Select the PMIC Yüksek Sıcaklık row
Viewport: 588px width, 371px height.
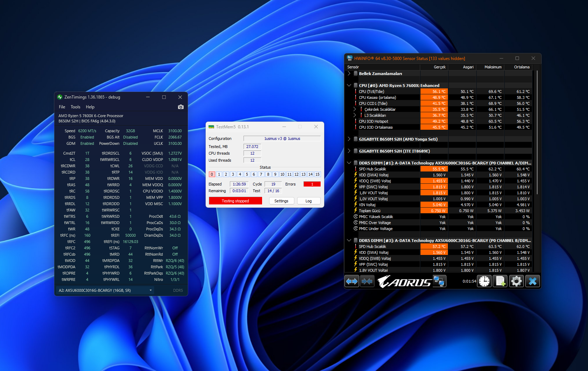(x=439, y=217)
